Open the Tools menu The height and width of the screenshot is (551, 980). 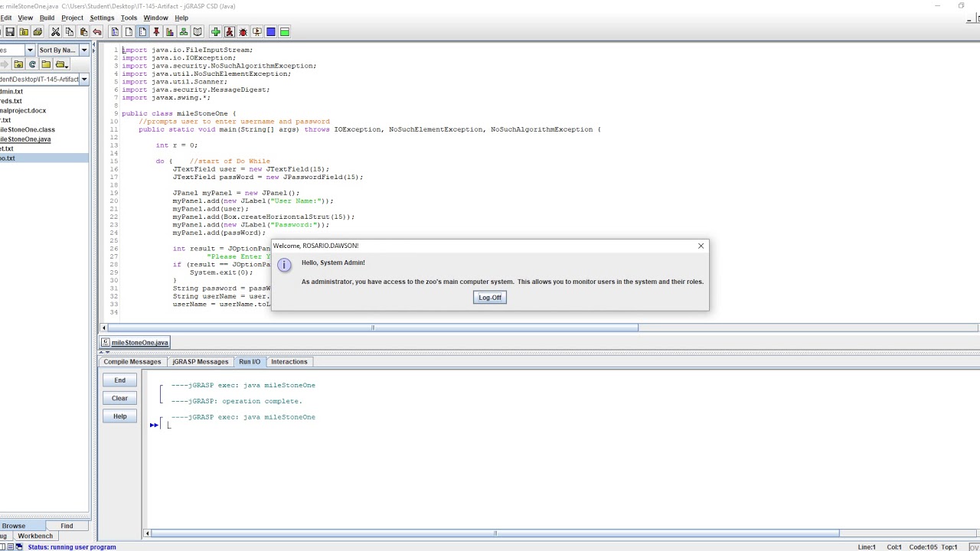tap(129, 18)
